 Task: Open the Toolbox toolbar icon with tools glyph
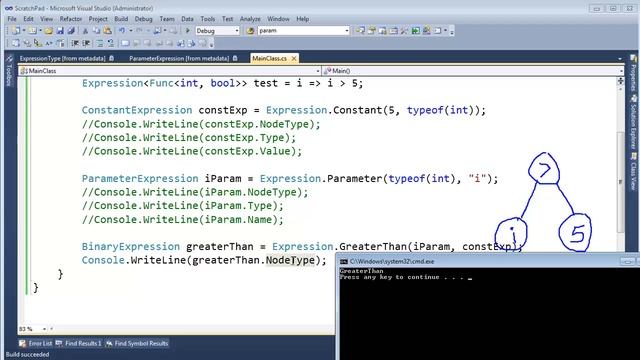pos(404,31)
